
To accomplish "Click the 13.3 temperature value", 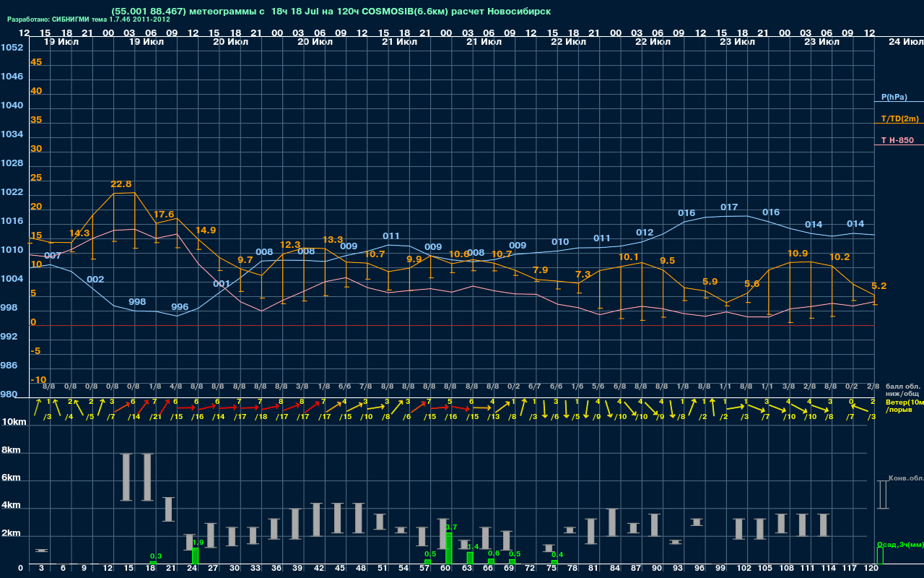I will [x=333, y=240].
